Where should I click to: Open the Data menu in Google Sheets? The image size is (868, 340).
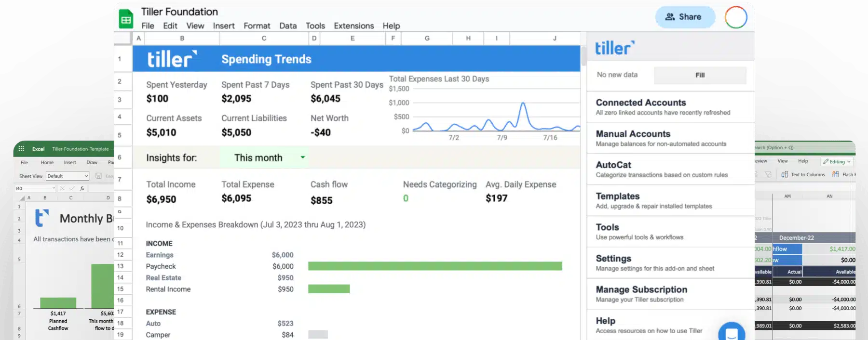[x=288, y=26]
